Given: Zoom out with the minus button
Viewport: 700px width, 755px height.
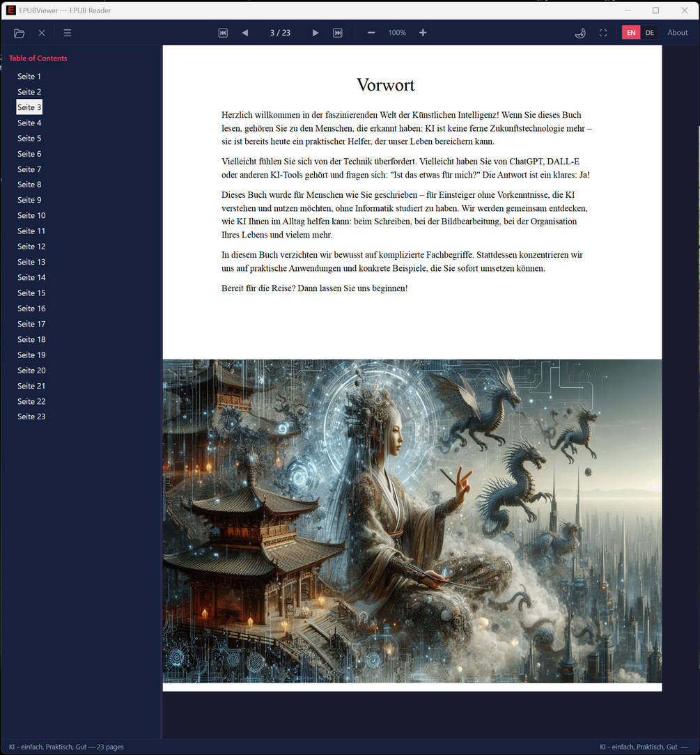Looking at the screenshot, I should [x=371, y=33].
